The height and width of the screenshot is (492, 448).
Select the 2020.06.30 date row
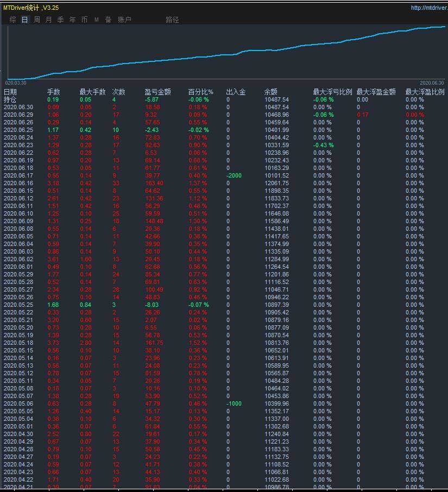point(18,107)
